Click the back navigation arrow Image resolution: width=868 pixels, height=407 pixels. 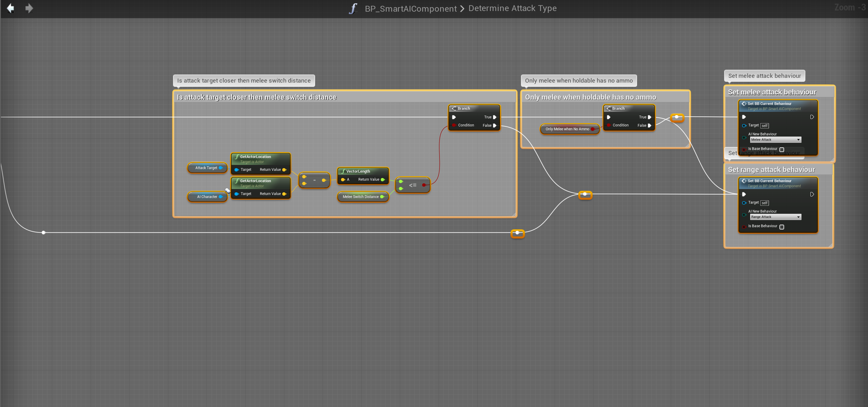tap(10, 8)
